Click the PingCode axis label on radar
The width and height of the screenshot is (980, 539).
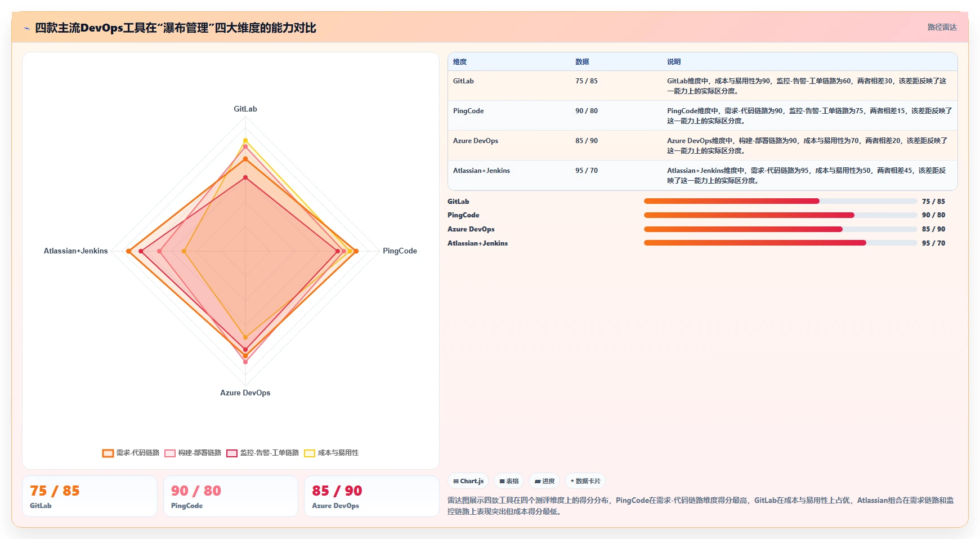point(400,251)
